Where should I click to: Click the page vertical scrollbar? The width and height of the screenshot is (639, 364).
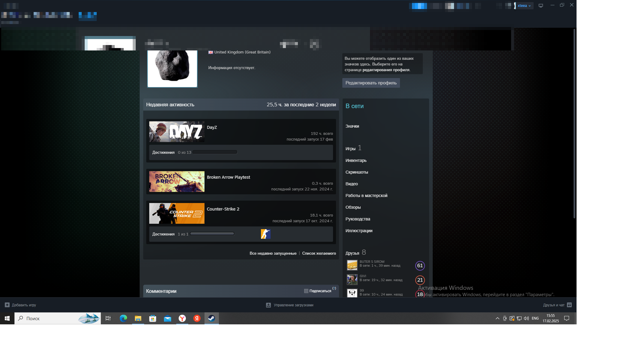pyautogui.click(x=574, y=123)
